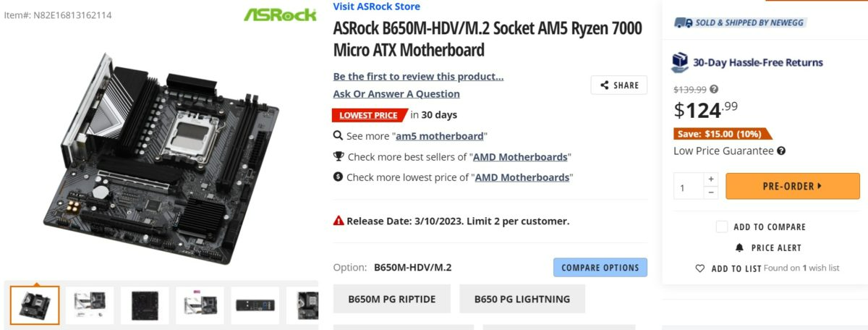This screenshot has height=330, width=868.
Task: Click the trophy best sellers icon
Action: click(x=338, y=156)
